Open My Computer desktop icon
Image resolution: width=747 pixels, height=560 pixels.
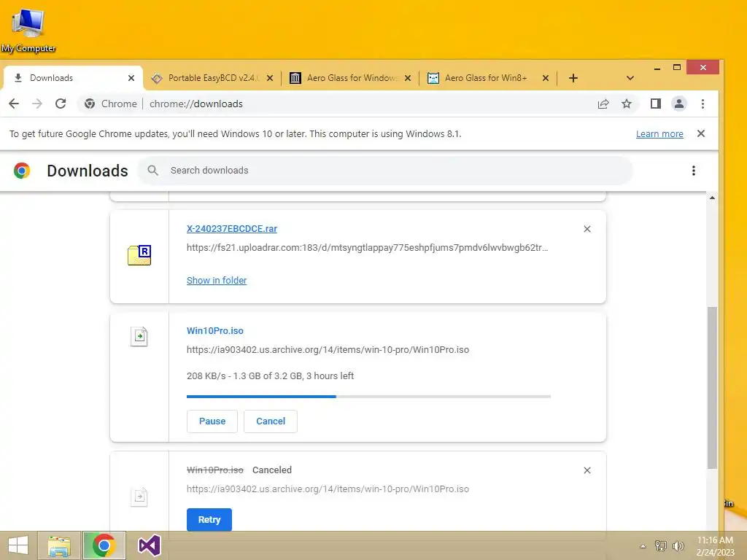28,30
